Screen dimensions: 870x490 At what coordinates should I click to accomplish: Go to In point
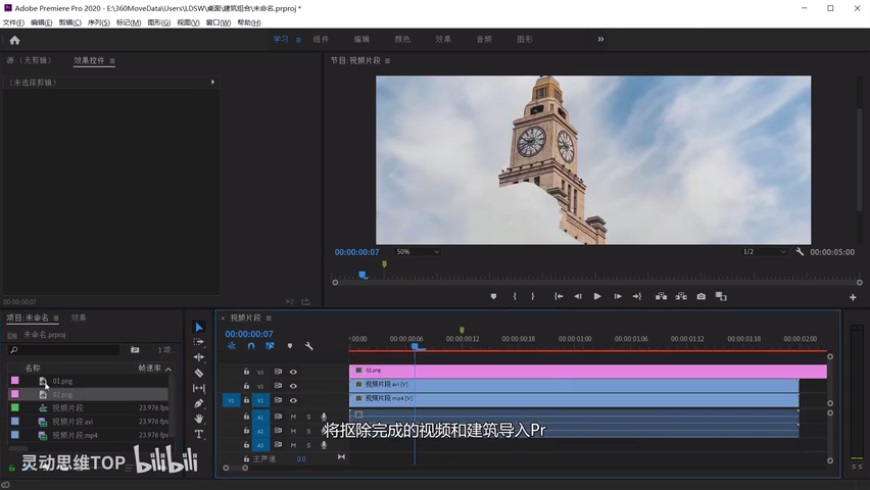559,296
